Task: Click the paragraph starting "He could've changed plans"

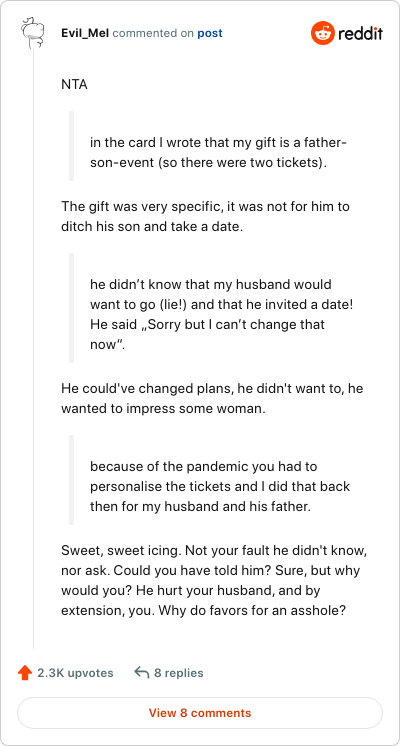Action: 212,398
